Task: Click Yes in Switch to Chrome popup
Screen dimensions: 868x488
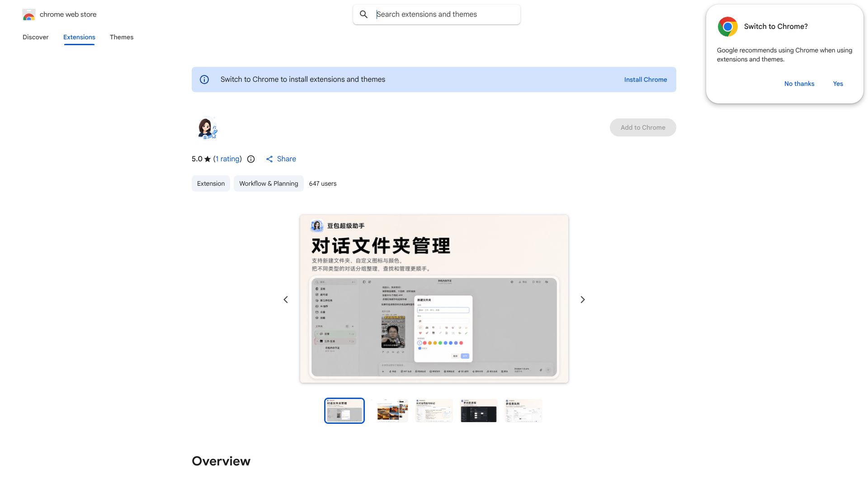Action: click(838, 84)
